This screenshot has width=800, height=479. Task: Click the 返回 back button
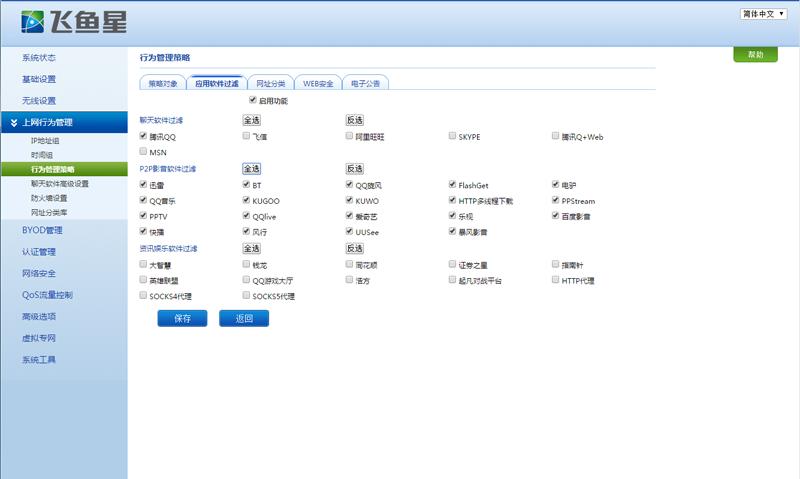click(x=244, y=319)
